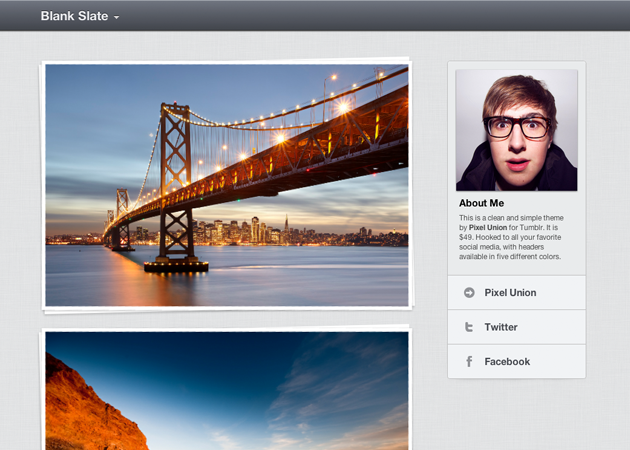Visit the Twitter sidebar link

tap(501, 327)
